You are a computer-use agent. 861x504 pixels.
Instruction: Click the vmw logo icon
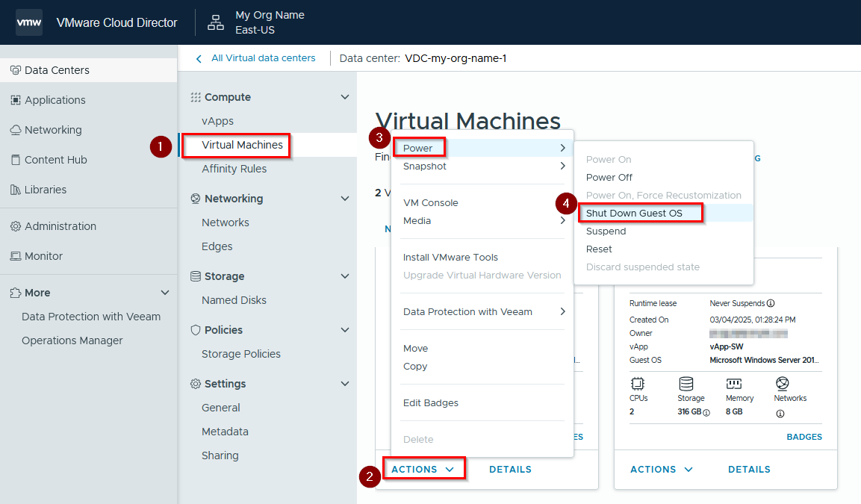pyautogui.click(x=29, y=22)
